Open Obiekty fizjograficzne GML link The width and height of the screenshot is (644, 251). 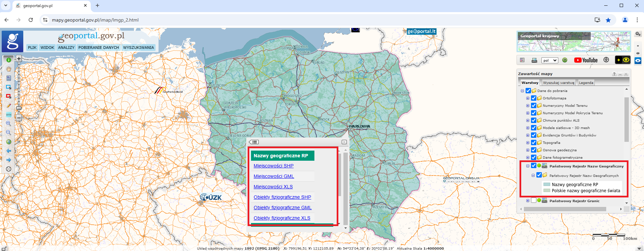[282, 208]
